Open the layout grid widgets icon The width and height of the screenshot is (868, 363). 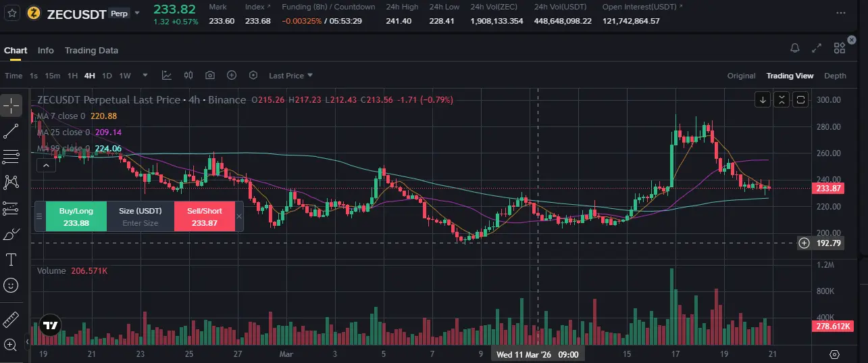[839, 48]
